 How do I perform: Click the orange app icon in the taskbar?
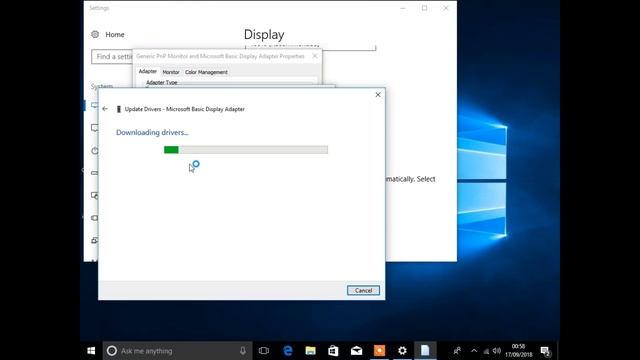click(x=379, y=351)
